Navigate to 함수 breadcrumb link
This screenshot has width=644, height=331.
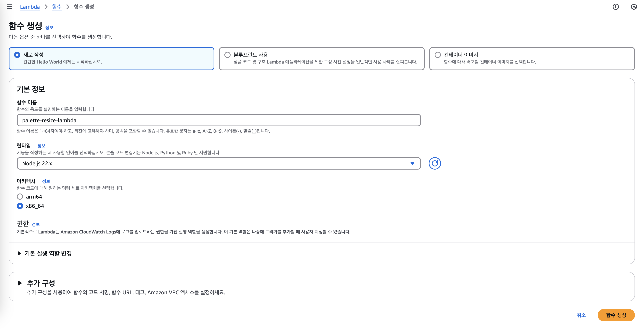click(x=57, y=7)
